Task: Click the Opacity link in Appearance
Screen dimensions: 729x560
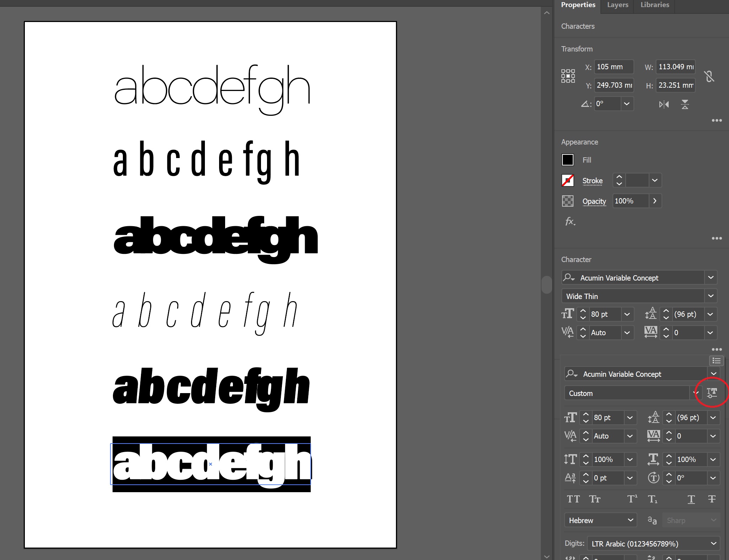Action: point(594,201)
